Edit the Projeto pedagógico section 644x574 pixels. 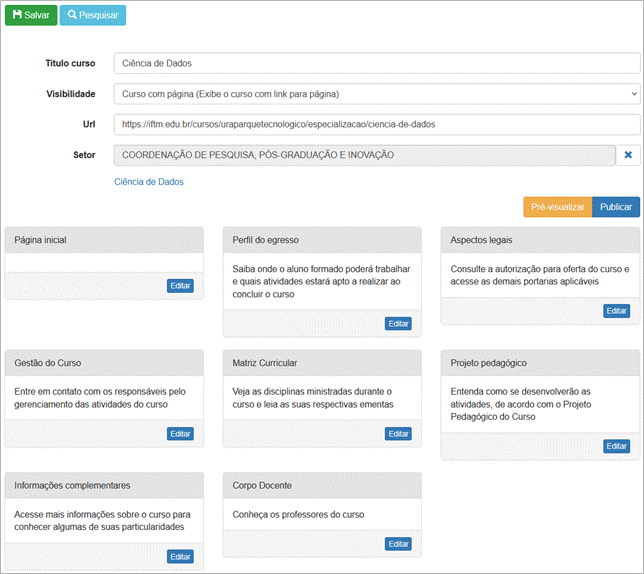[x=616, y=446]
